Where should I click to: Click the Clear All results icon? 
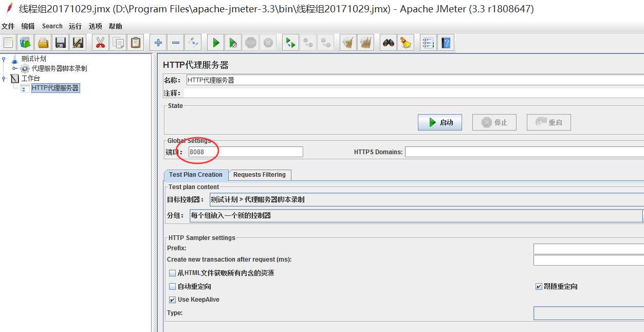point(366,43)
